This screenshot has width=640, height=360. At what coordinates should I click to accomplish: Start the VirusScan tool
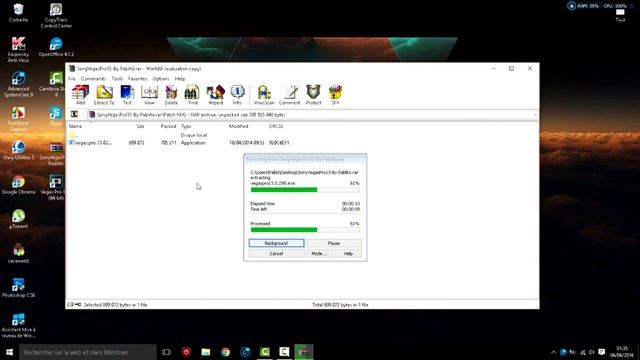coord(264,95)
